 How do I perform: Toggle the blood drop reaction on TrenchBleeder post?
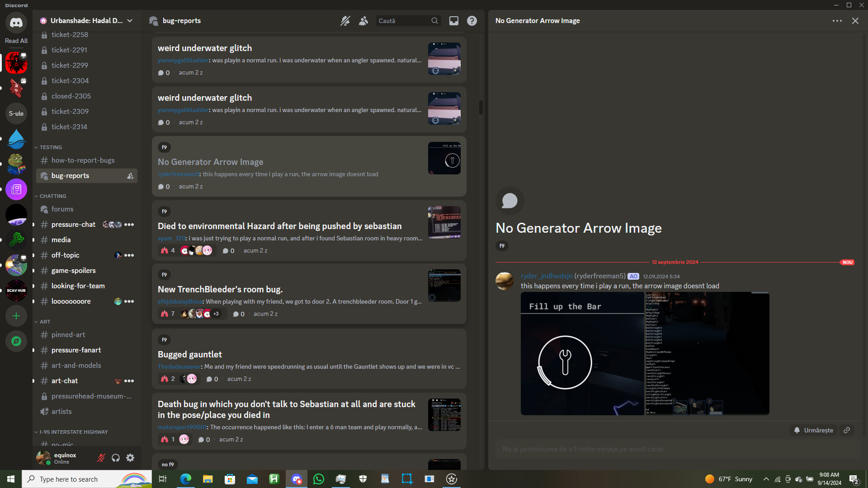click(x=167, y=314)
